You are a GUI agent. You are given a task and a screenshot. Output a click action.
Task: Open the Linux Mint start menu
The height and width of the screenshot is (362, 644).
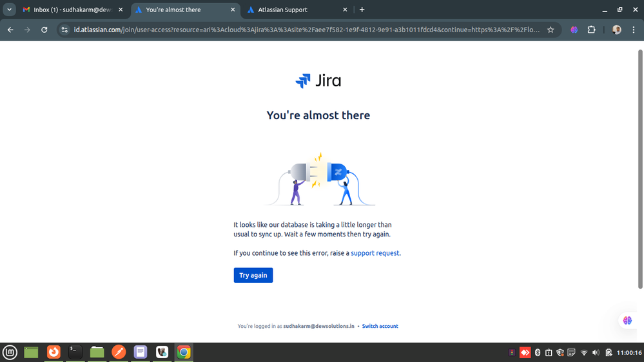10,352
